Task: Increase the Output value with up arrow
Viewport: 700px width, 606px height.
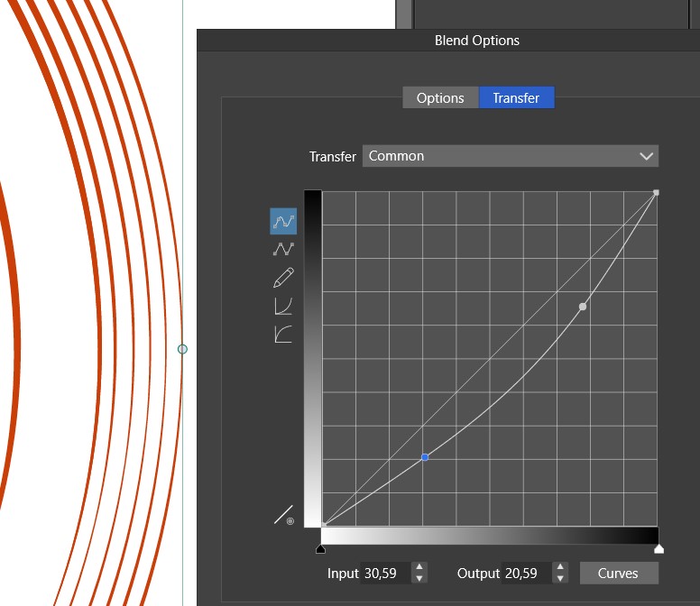Action: coord(560,568)
